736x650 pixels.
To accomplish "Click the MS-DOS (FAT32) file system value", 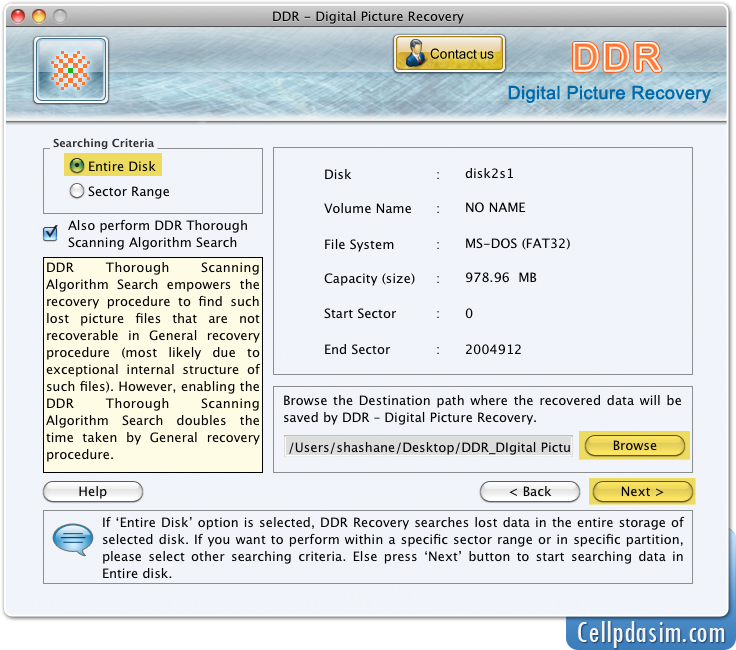I will pos(517,244).
